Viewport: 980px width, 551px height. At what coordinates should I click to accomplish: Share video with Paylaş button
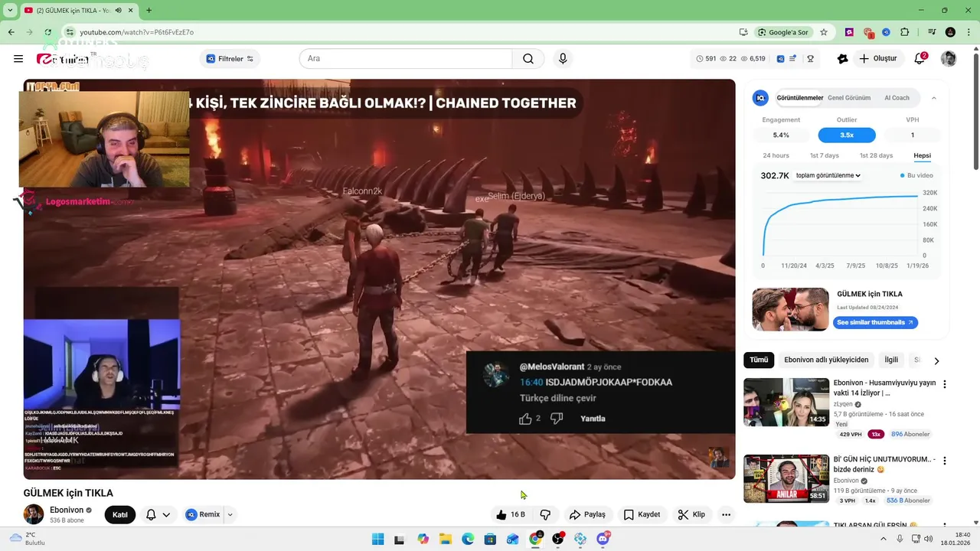coord(588,515)
